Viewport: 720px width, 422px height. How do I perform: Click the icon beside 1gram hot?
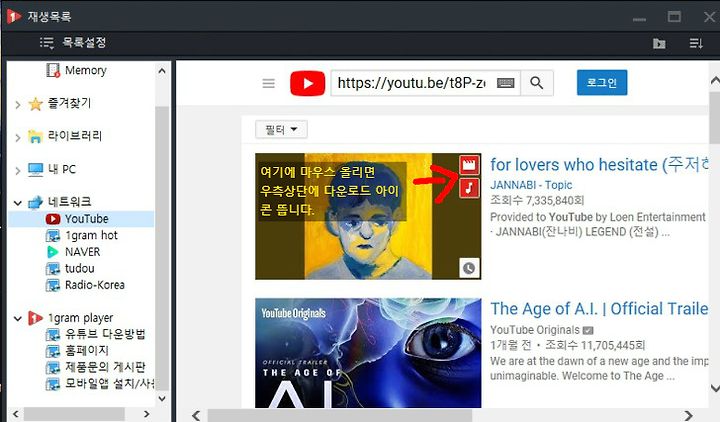click(x=53, y=236)
